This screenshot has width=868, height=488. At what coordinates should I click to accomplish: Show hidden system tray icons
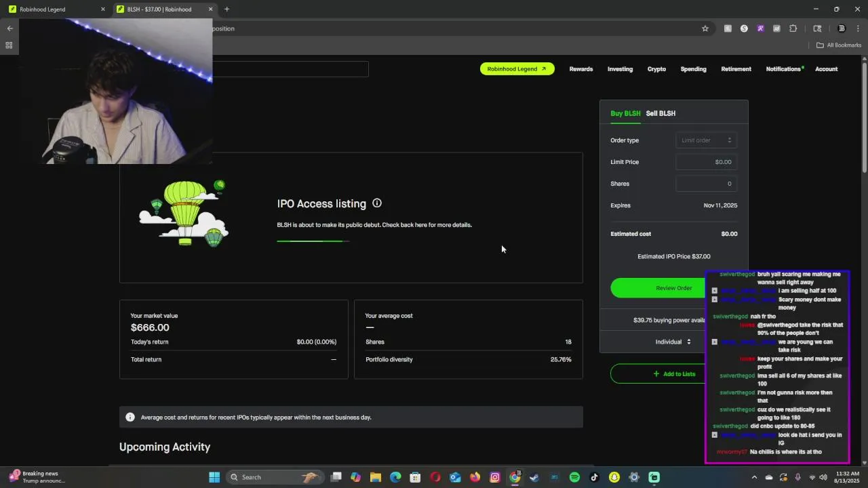click(x=753, y=477)
